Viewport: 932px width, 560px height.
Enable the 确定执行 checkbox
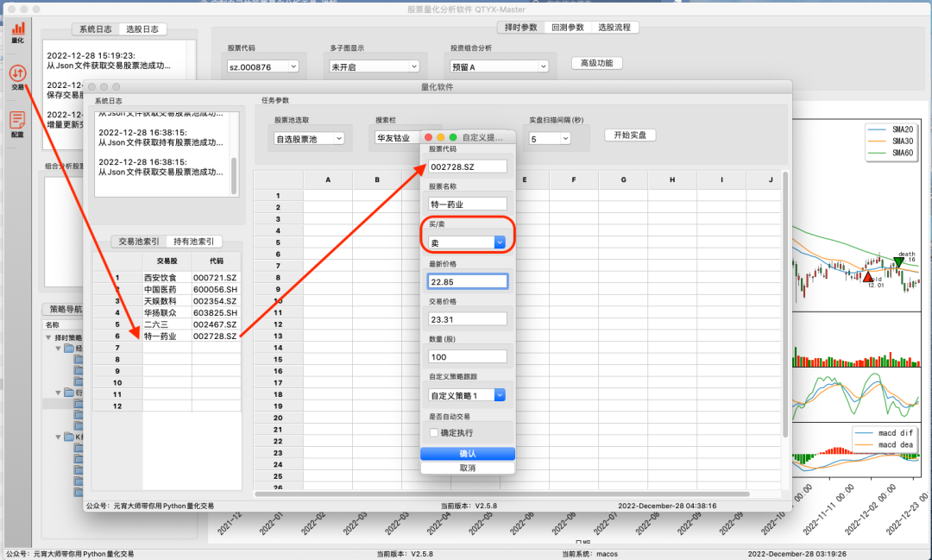[x=434, y=432]
